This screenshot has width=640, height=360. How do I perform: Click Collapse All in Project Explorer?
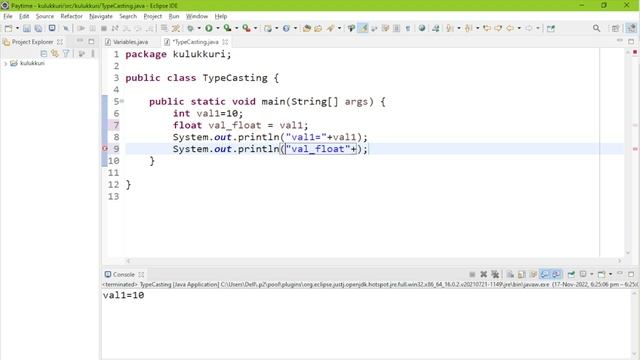pyautogui.click(x=44, y=53)
